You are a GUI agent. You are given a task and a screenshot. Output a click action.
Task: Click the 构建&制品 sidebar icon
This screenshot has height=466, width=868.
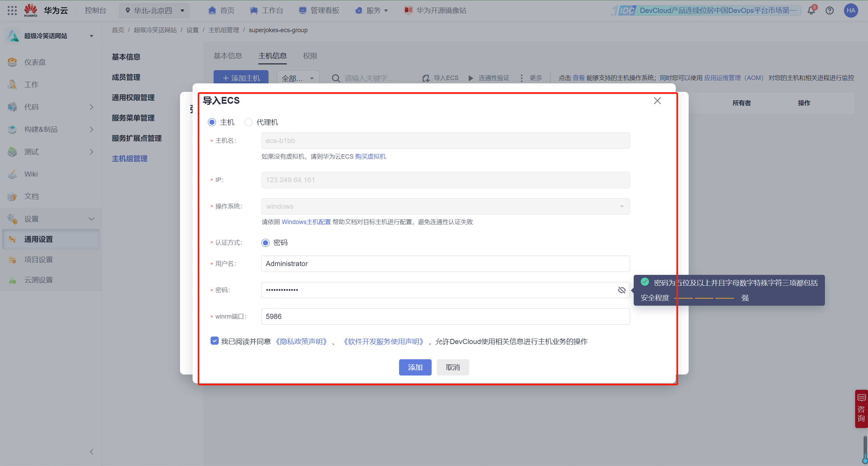click(x=12, y=129)
